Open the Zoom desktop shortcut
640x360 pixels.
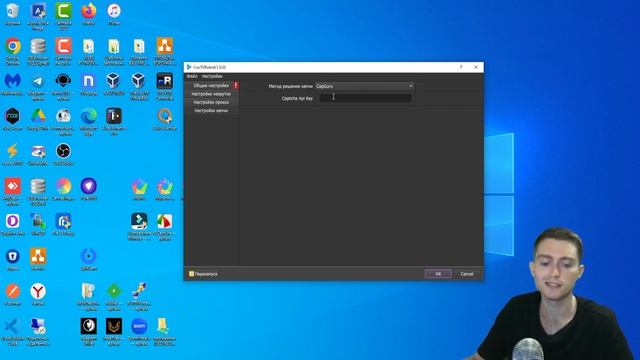pos(139,331)
